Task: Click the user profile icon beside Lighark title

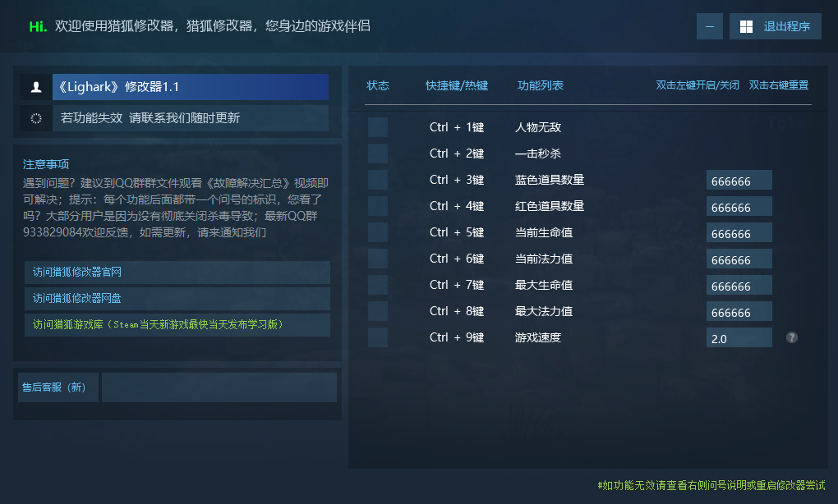Action: click(36, 87)
